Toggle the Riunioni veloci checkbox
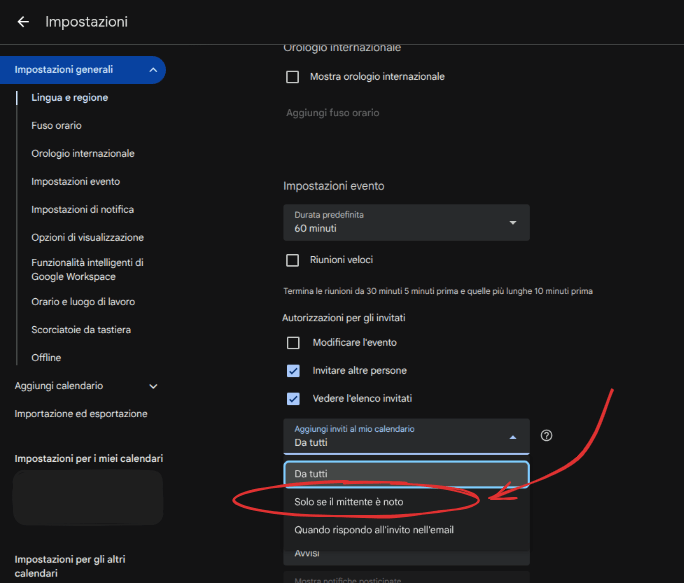The image size is (684, 583). tap(293, 260)
